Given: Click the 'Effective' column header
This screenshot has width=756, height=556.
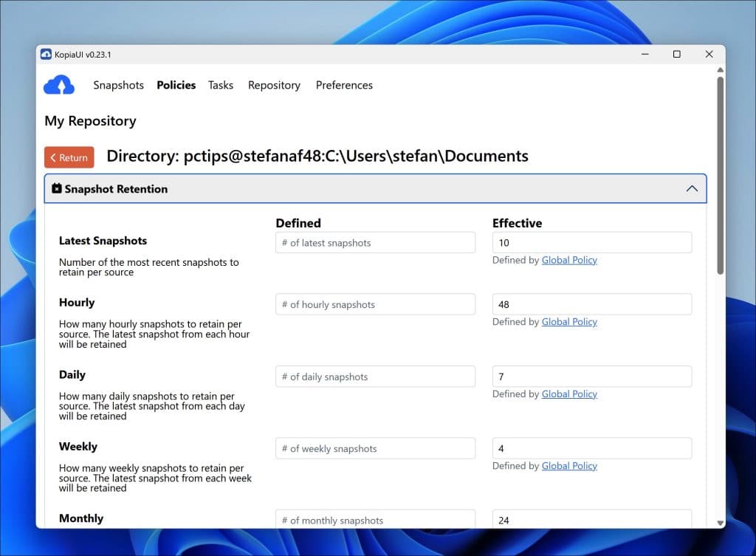Looking at the screenshot, I should click(x=517, y=223).
